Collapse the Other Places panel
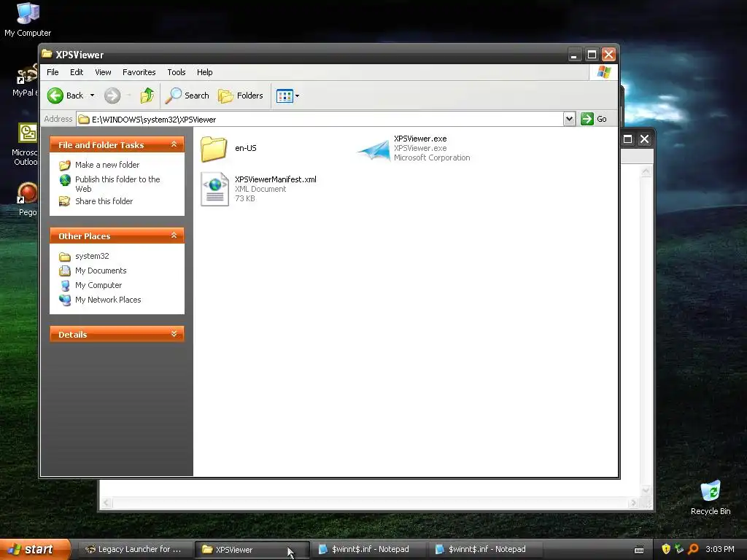747x560 pixels. (174, 236)
